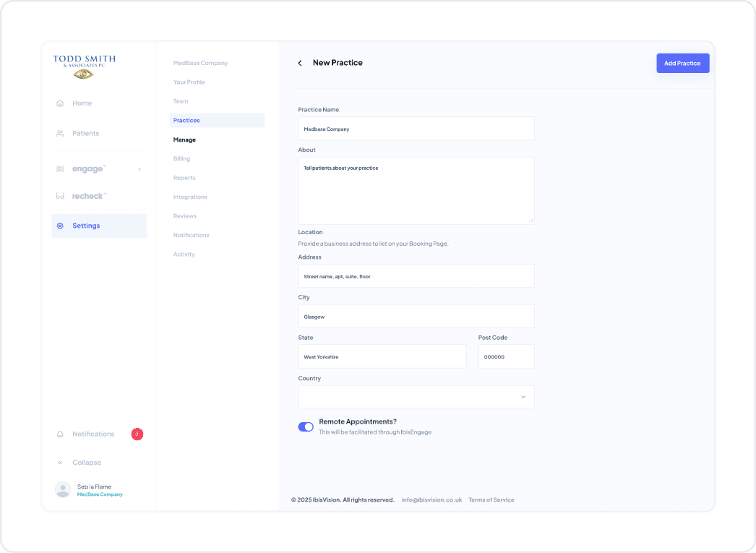
Task: Click the Add Practice button
Action: (x=683, y=63)
